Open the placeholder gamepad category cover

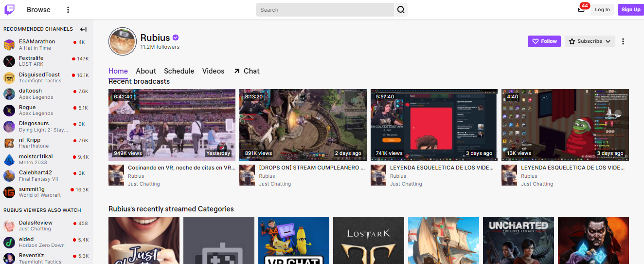pos(219,241)
